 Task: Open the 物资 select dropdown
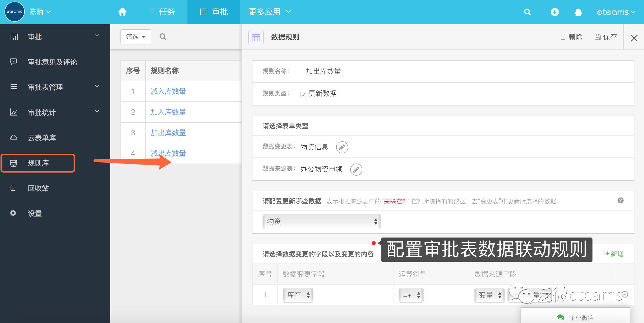(321, 222)
